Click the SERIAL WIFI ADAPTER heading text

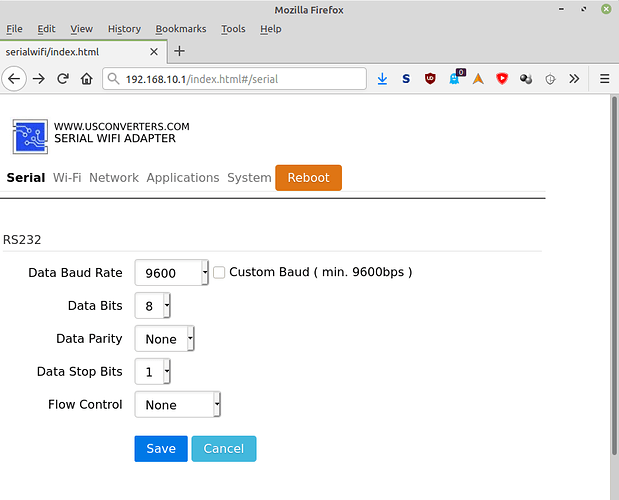(115, 139)
